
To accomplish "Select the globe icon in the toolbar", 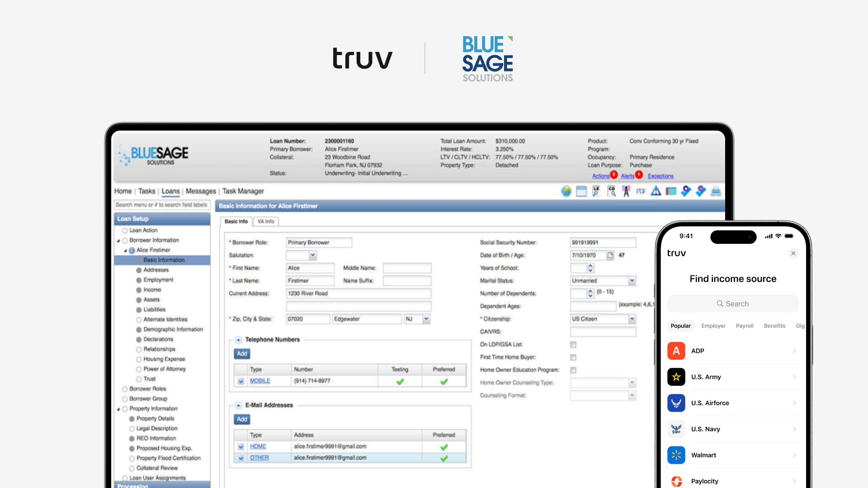I will tap(566, 191).
